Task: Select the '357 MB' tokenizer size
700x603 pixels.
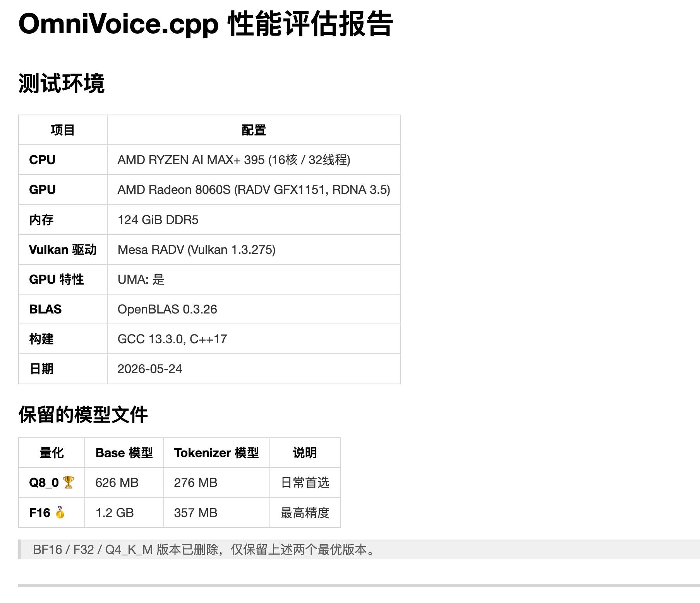Action: click(196, 513)
